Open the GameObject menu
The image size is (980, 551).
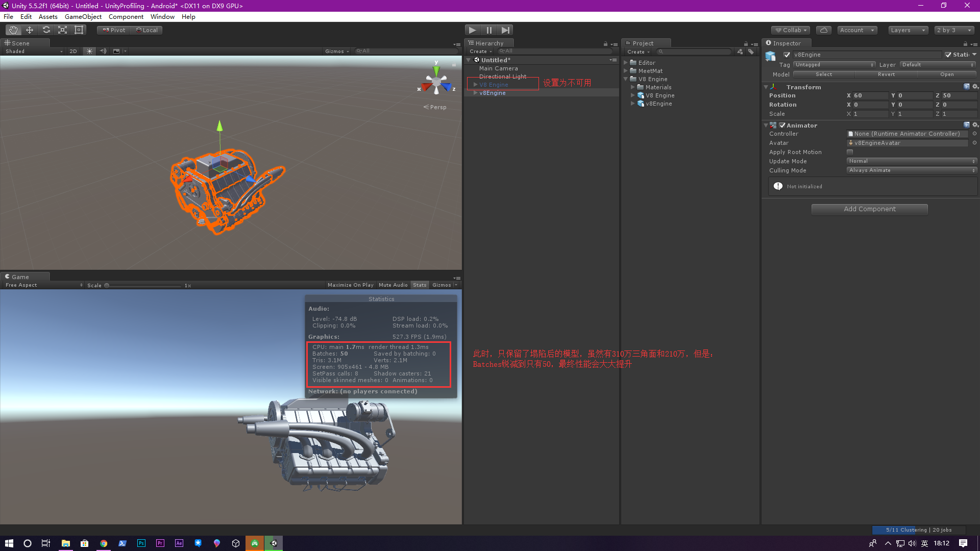pyautogui.click(x=83, y=17)
